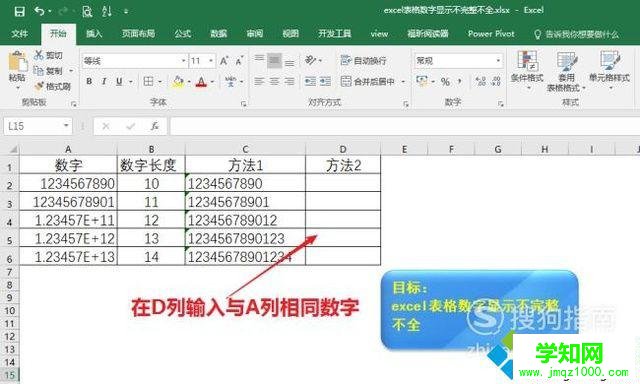Select the 数字长度 header cell
Viewport: 640px width, 384px height.
coord(151,165)
